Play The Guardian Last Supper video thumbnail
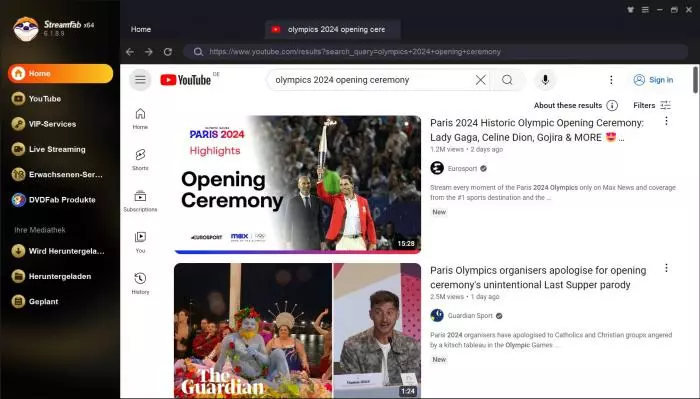700x399 pixels. pyautogui.click(x=297, y=330)
